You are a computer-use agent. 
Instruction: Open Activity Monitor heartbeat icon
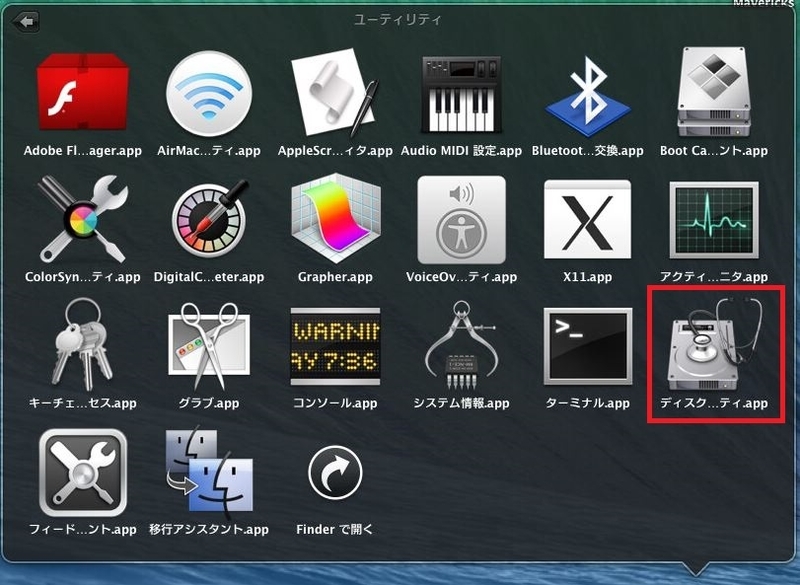(714, 220)
